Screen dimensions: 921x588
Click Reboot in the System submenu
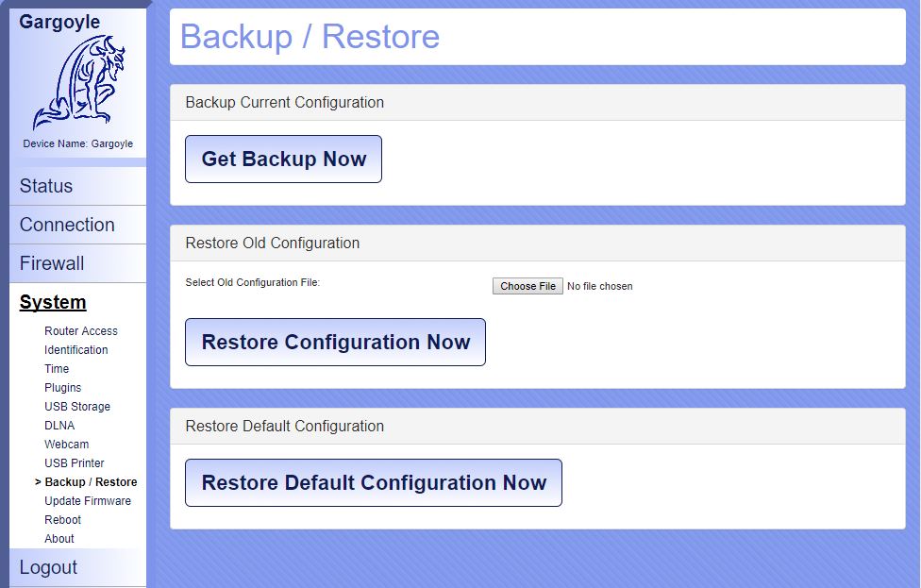pos(63,520)
